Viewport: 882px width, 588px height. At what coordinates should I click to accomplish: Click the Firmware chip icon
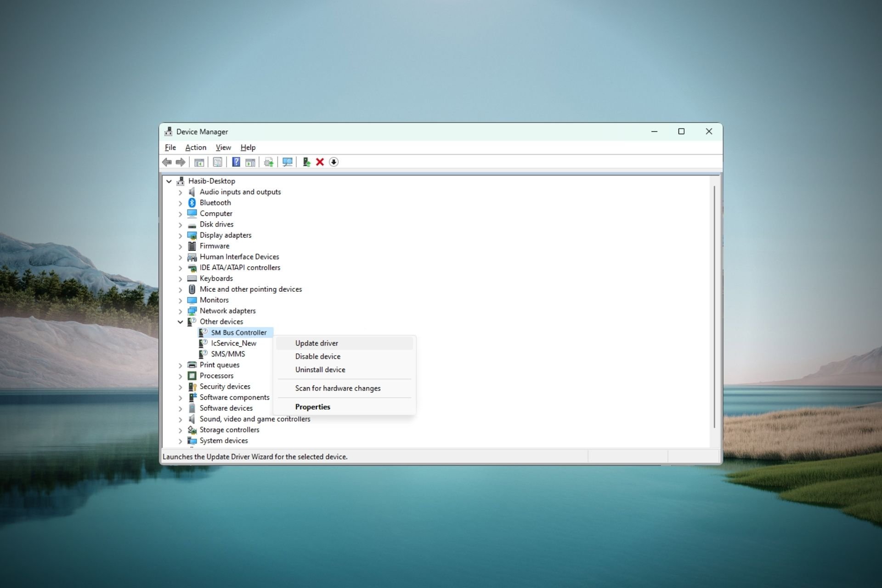[x=192, y=246]
